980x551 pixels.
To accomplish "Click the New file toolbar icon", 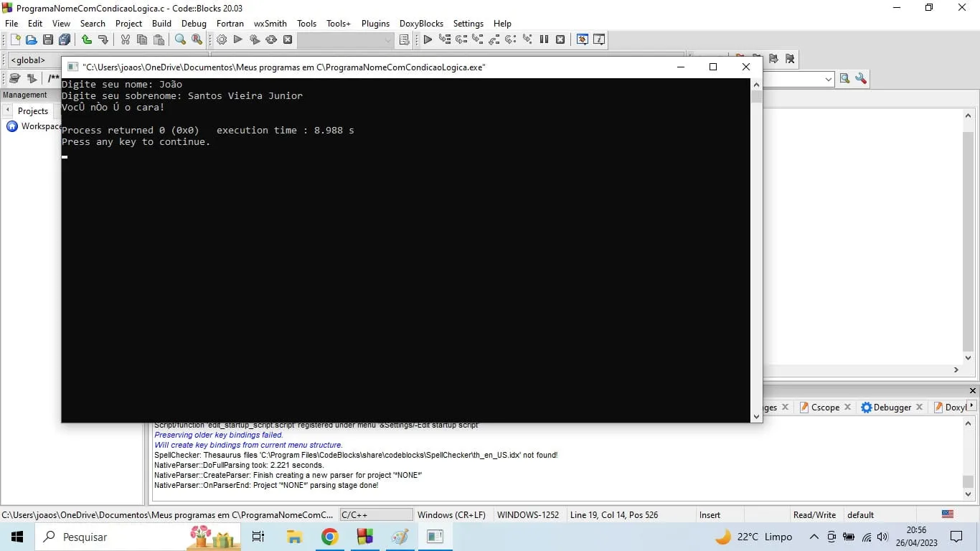I will [x=15, y=40].
